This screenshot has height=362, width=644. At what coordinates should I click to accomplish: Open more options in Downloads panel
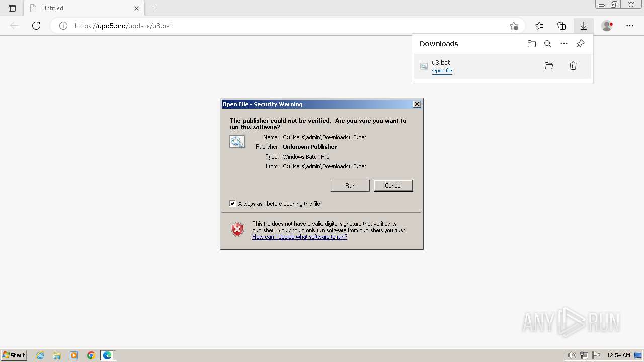564,44
